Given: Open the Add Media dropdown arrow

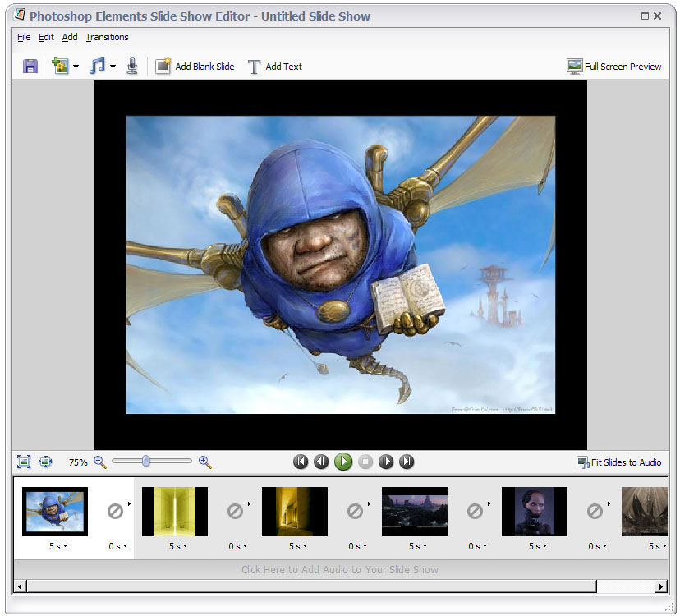Looking at the screenshot, I should pos(76,67).
